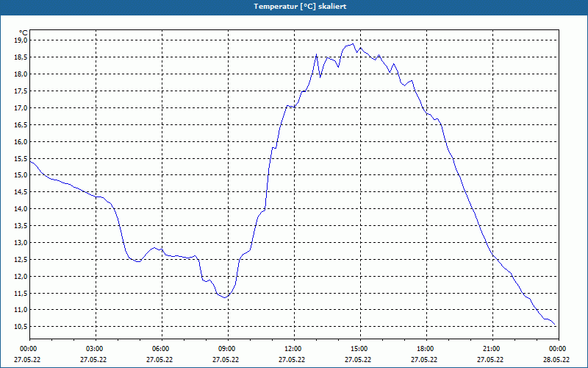The height and width of the screenshot is (368, 588).
Task: Click the 21:00 time label
Action: [490, 349]
